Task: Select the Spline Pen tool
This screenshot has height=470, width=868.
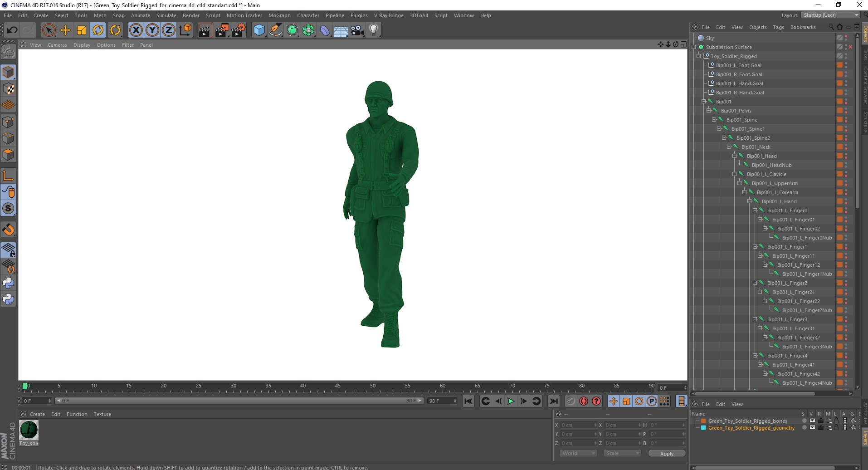Action: coord(276,30)
